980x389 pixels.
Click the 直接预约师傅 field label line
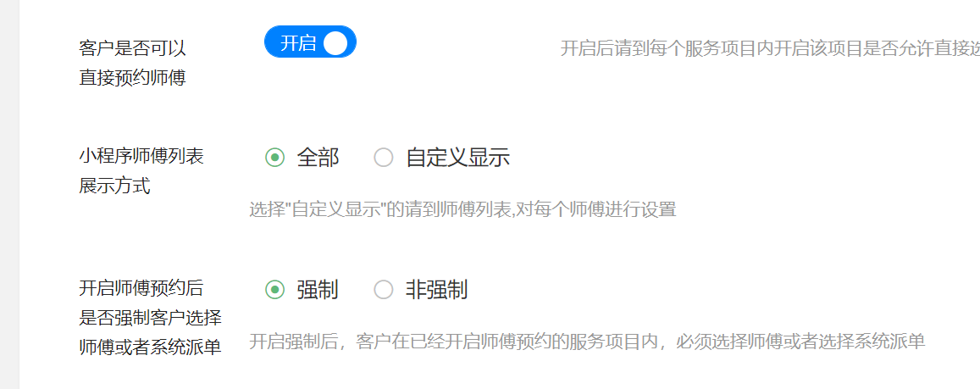coord(132,78)
